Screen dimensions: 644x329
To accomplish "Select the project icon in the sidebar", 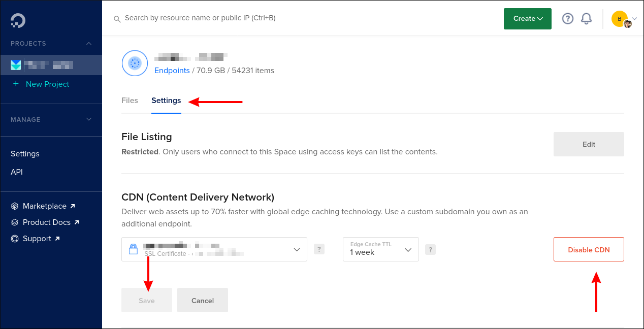I will [15, 64].
